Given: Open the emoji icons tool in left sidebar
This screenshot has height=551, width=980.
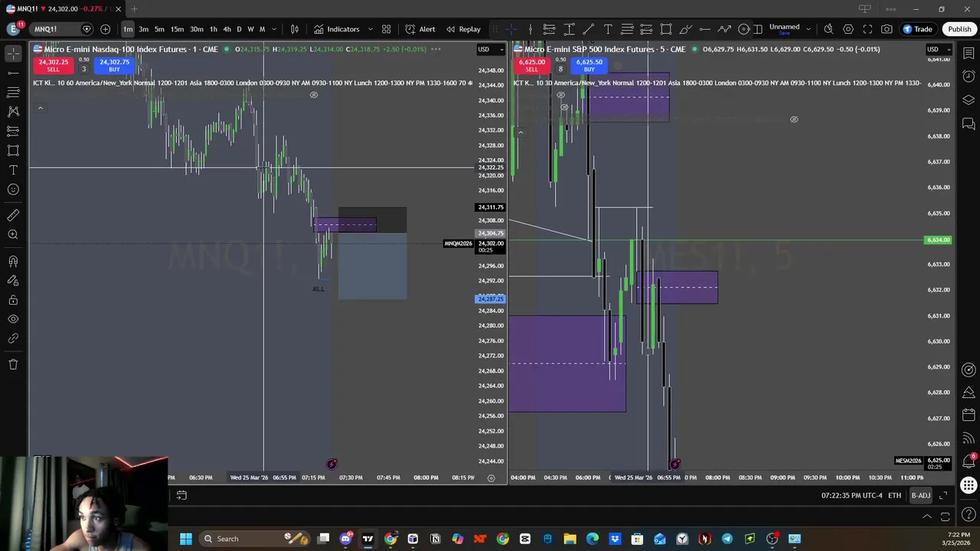Looking at the screenshot, I should (13, 189).
